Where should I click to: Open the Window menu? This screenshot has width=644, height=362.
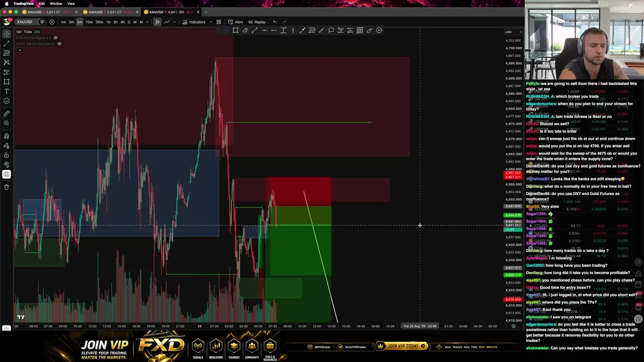point(56,4)
